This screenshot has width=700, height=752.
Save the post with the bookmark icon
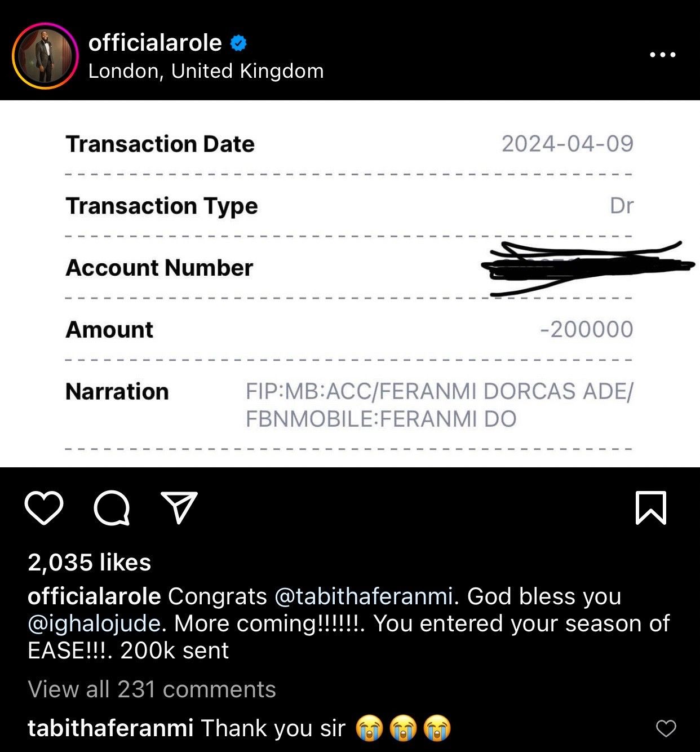[651, 508]
